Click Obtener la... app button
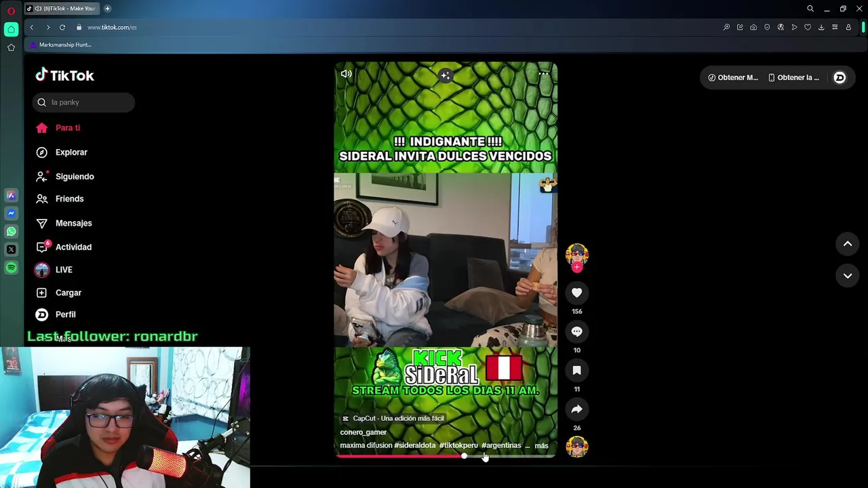Image resolution: width=868 pixels, height=488 pixels. (793, 78)
